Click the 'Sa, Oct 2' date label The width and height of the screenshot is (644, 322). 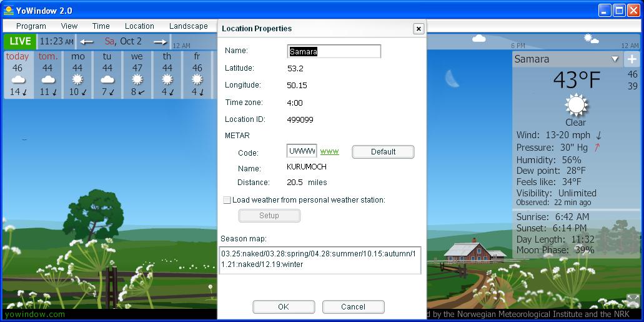123,41
